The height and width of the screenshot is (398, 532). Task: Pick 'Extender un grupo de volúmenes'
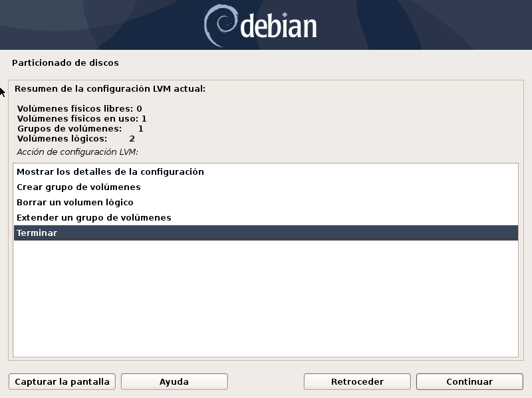click(94, 217)
